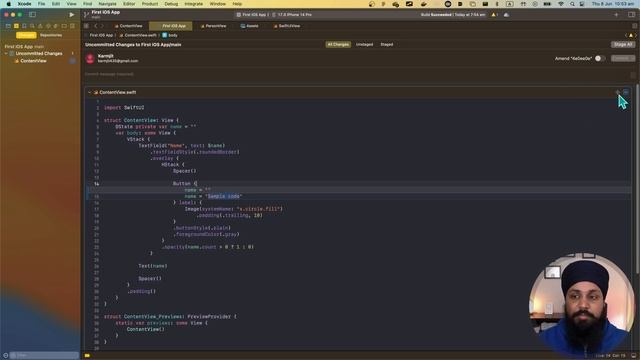640x360 pixels.
Task: Open the Bookmark navigator icon
Action: click(24, 26)
